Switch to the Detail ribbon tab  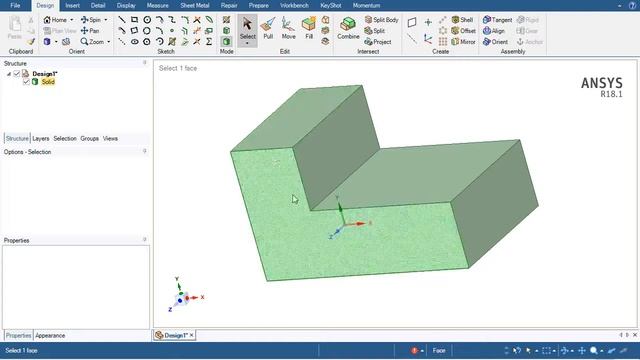[x=98, y=5]
